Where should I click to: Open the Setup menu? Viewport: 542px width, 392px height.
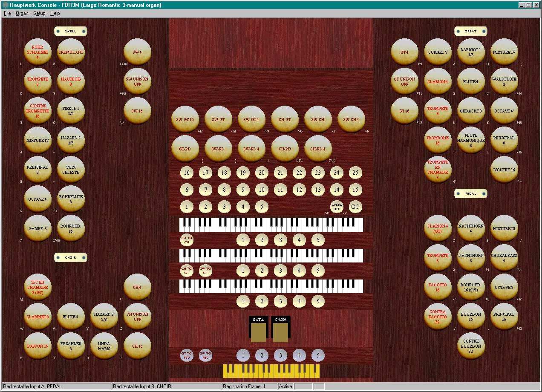coord(39,13)
